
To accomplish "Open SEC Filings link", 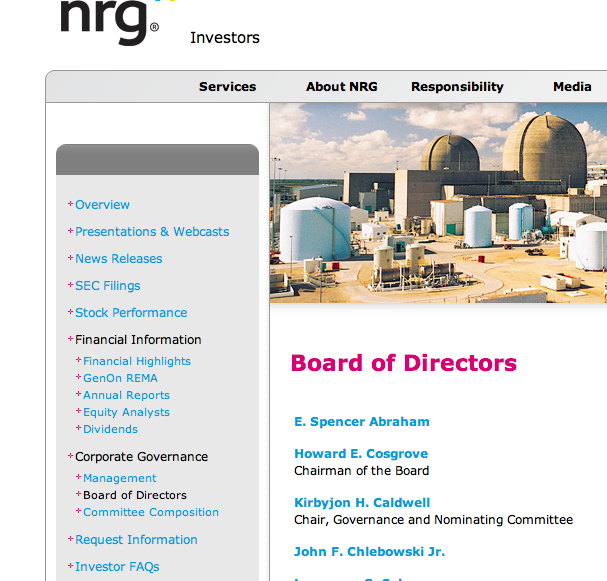I will [x=108, y=286].
